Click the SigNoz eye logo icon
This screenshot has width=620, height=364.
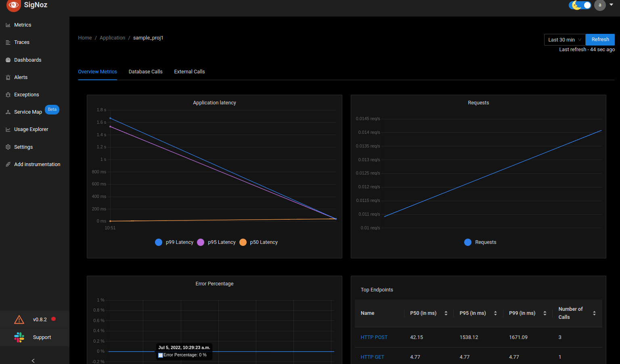[x=13, y=5]
